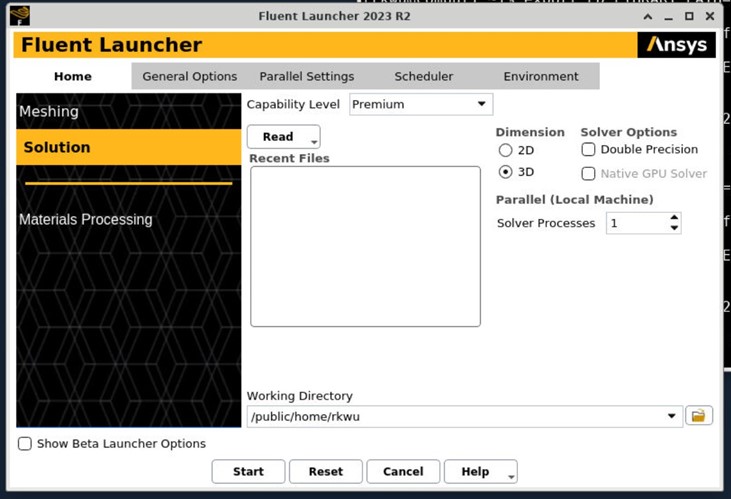The image size is (731, 499).
Task: Click the Ansys logo
Action: [676, 45]
